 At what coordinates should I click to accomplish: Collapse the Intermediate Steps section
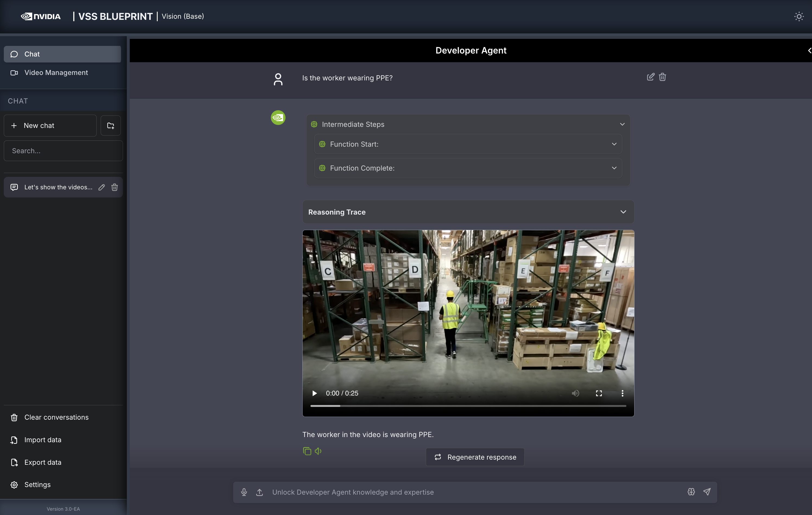point(622,124)
